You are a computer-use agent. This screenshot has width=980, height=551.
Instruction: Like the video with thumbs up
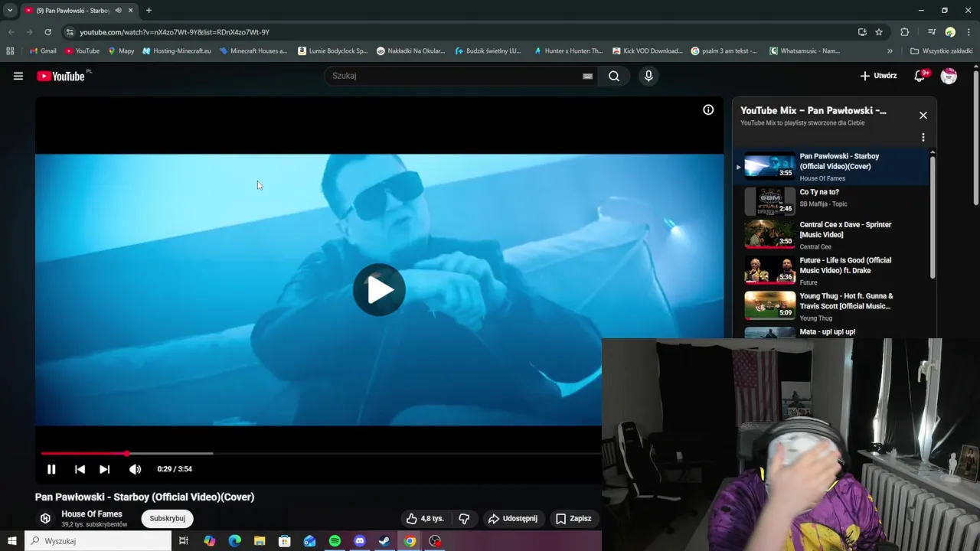[424, 518]
